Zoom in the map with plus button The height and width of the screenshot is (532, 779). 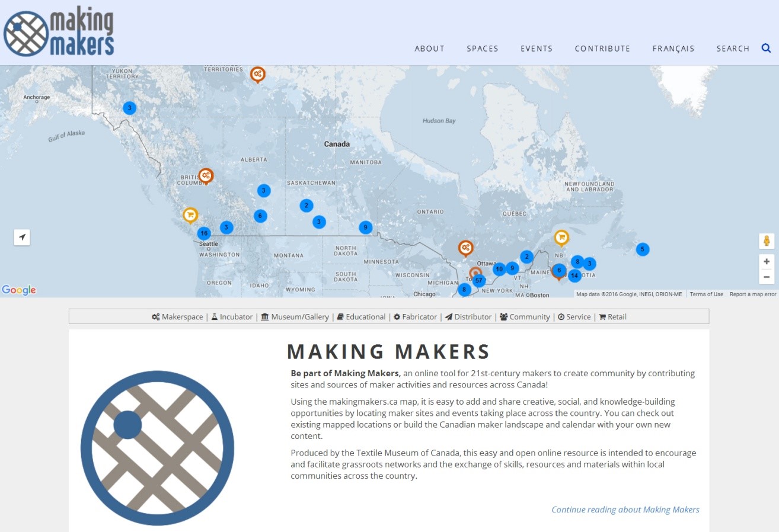(x=767, y=261)
